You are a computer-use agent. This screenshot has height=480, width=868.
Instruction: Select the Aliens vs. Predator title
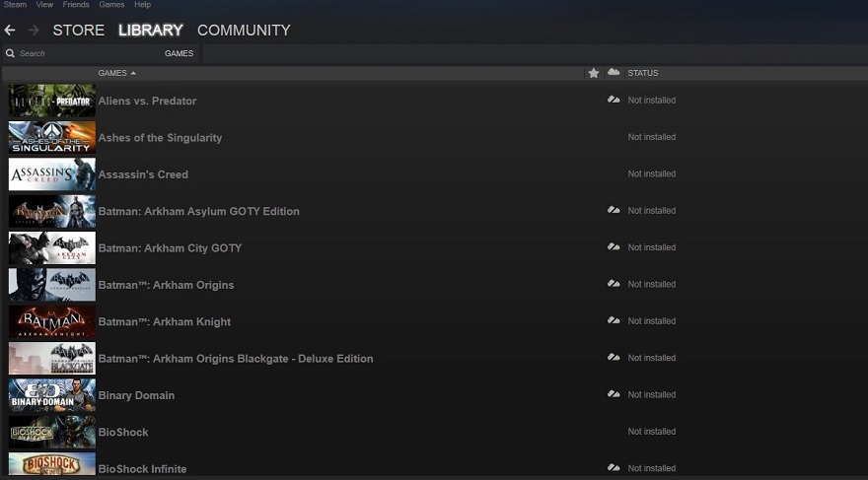tap(147, 101)
